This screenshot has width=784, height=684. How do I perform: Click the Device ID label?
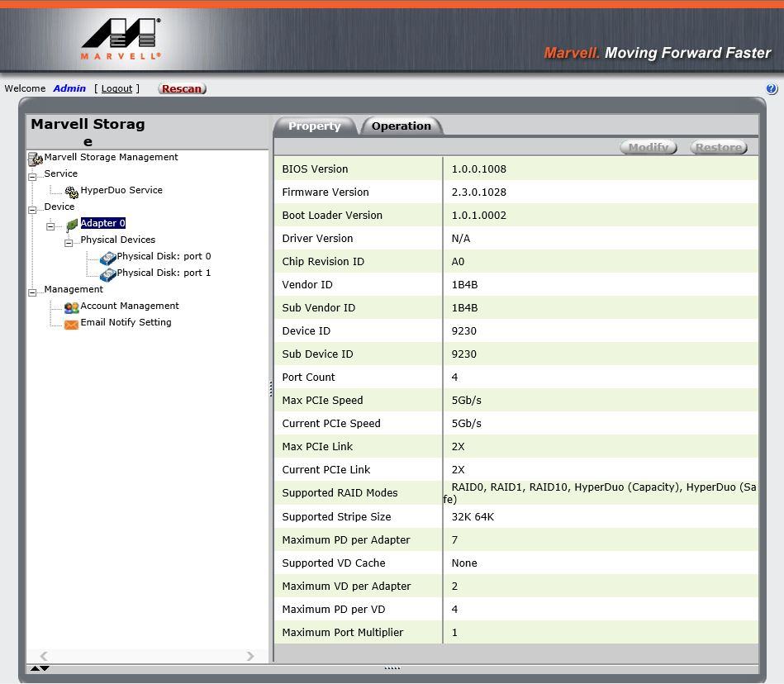(306, 331)
